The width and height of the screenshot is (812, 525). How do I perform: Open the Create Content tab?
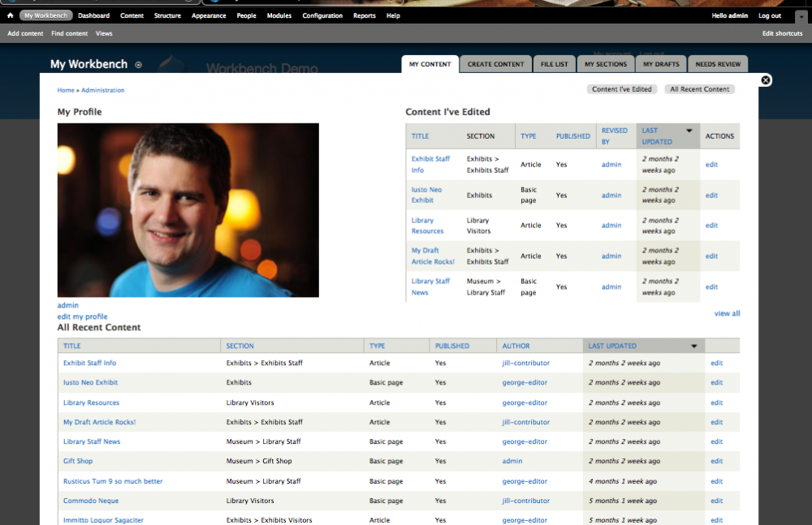pyautogui.click(x=496, y=64)
